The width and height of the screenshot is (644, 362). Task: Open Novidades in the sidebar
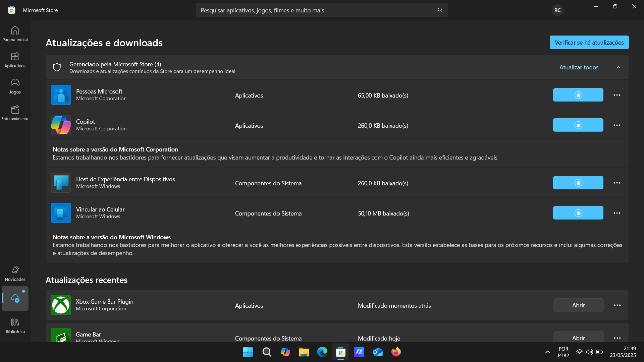[x=15, y=274]
